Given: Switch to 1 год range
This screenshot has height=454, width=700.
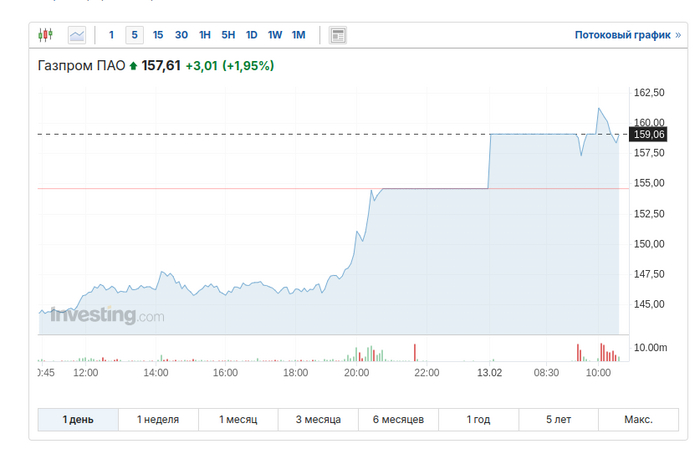Looking at the screenshot, I should click(x=478, y=420).
